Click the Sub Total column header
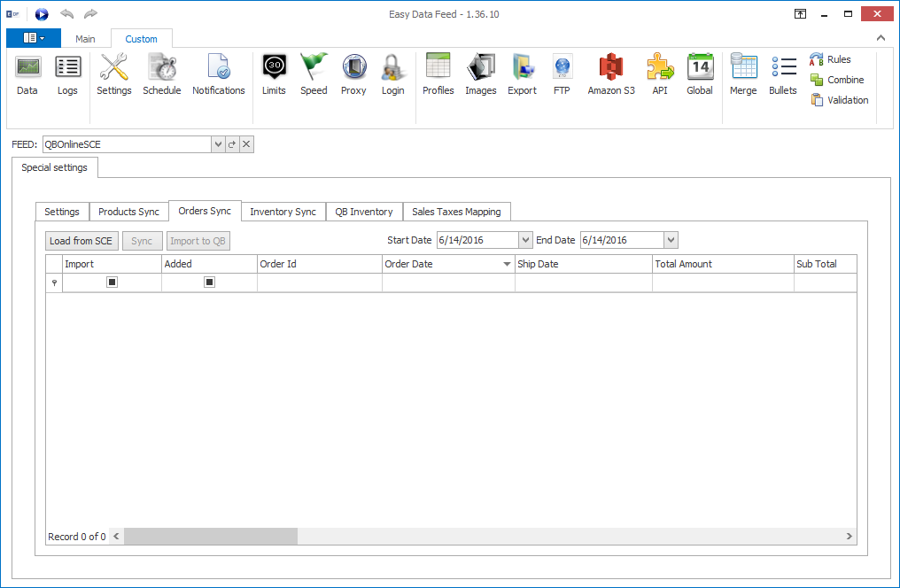Screen dimensions: 900x588 (826, 264)
